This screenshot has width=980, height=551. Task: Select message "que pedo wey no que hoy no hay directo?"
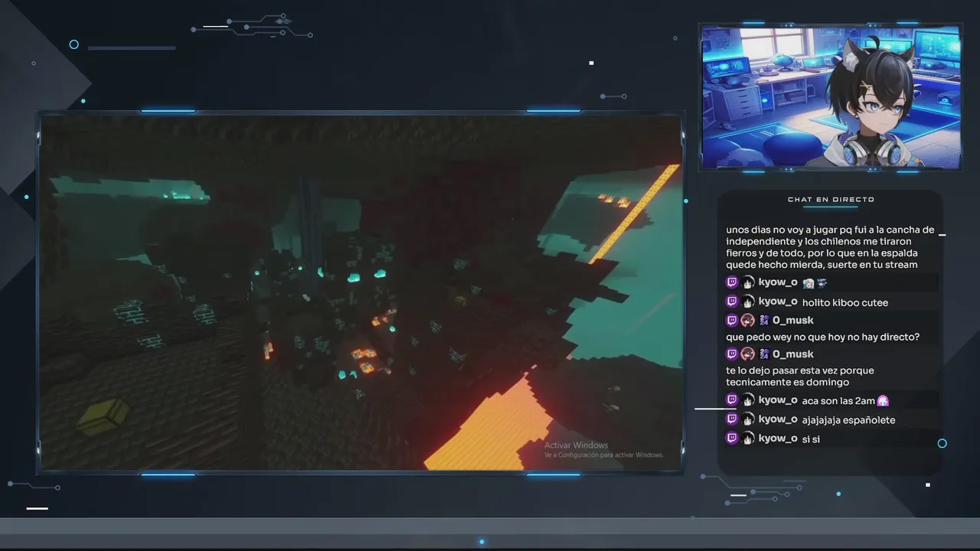click(822, 337)
